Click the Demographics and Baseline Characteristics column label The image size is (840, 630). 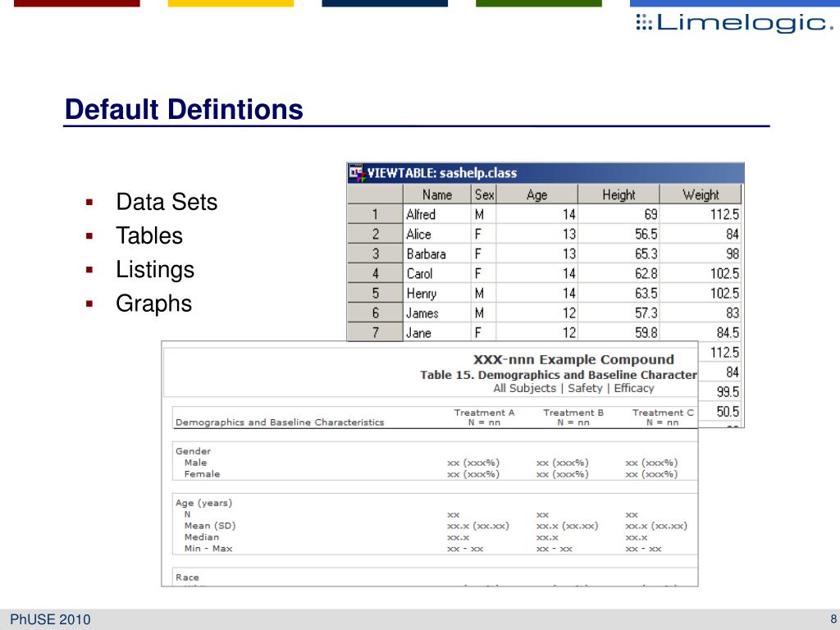click(280, 422)
